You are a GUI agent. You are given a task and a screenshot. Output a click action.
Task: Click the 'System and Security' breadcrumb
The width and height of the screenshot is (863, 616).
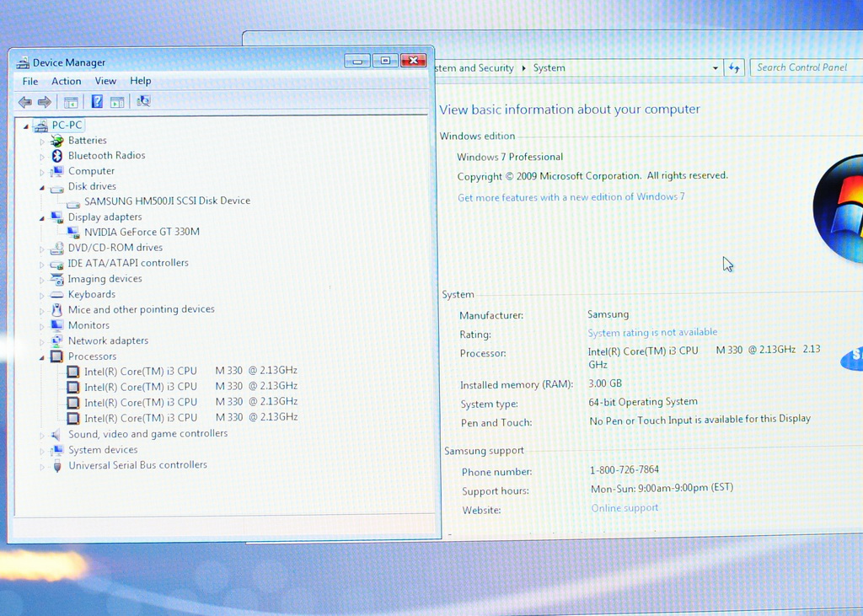474,67
